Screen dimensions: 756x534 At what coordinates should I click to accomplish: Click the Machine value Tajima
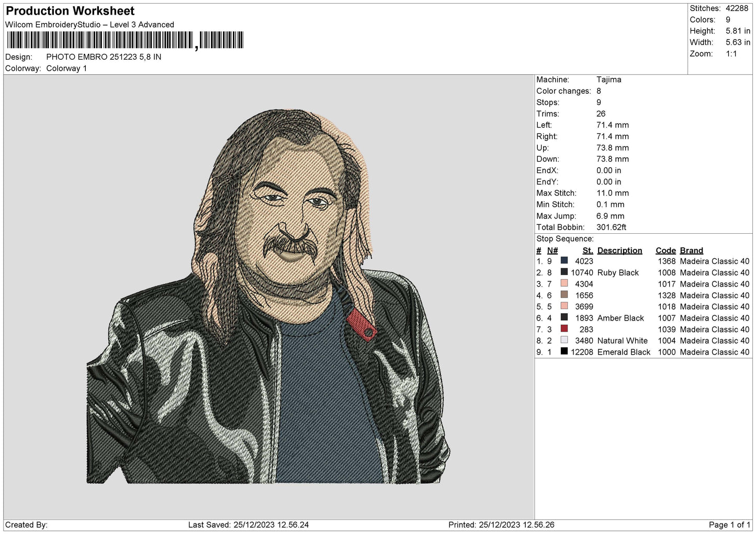[609, 79]
